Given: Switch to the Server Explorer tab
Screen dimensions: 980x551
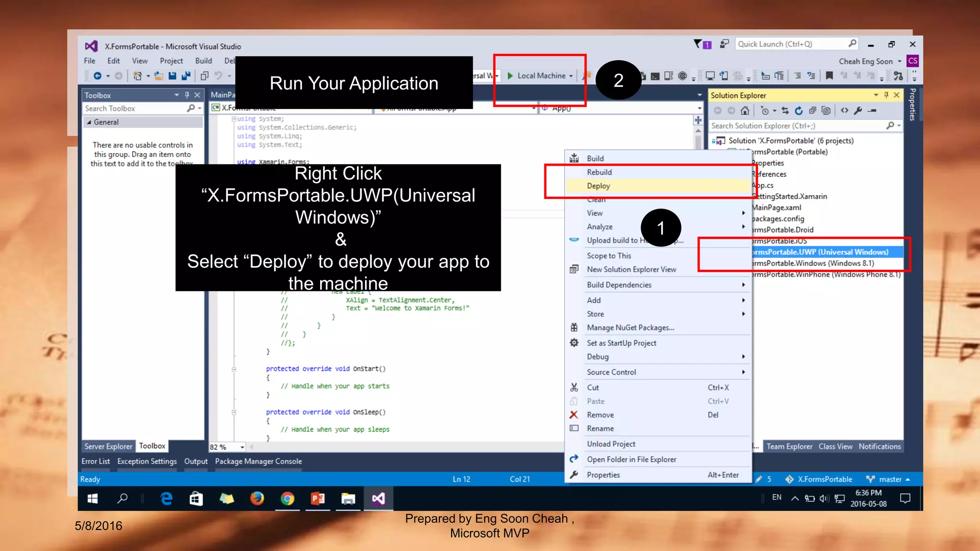Looking at the screenshot, I should point(109,446).
